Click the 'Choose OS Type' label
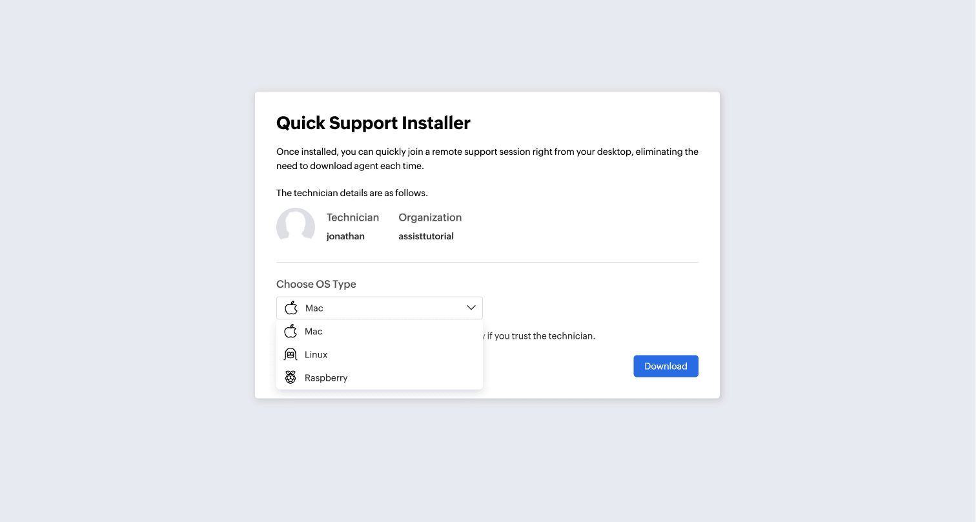 [316, 284]
